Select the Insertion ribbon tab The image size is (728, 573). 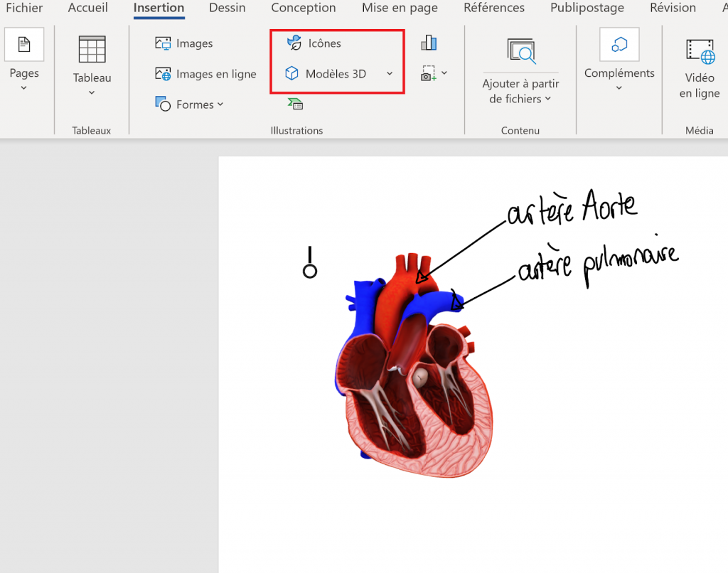(159, 8)
